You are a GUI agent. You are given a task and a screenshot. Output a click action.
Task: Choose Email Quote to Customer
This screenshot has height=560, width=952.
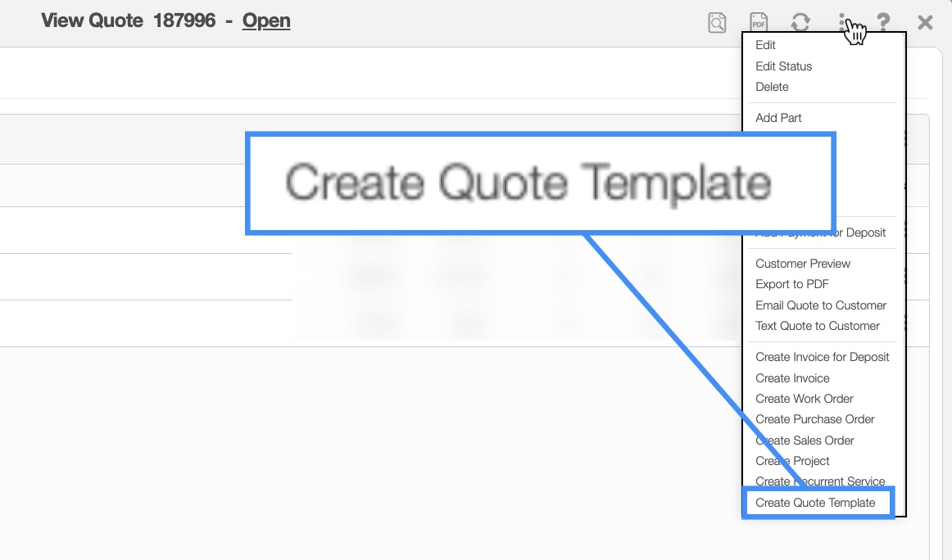[x=821, y=305]
